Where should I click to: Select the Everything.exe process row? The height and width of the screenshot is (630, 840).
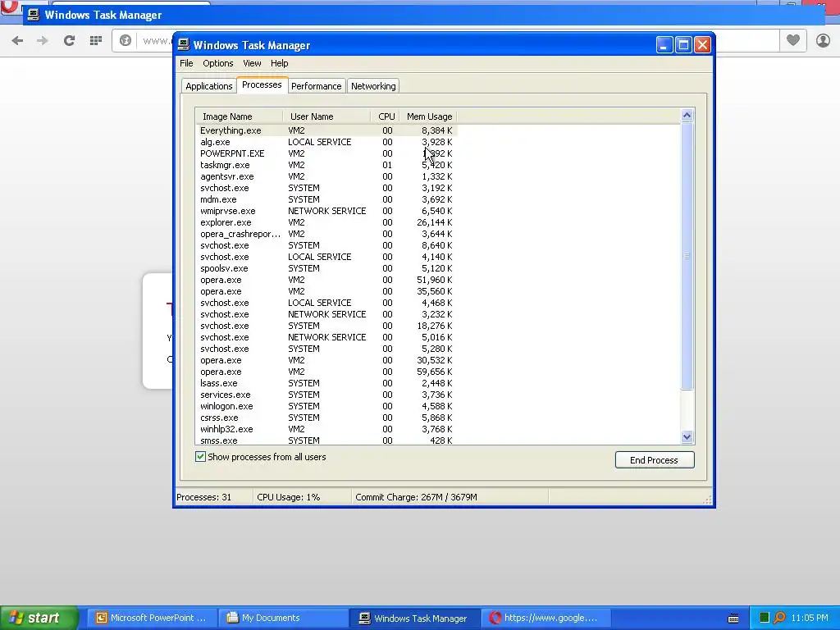(326, 130)
